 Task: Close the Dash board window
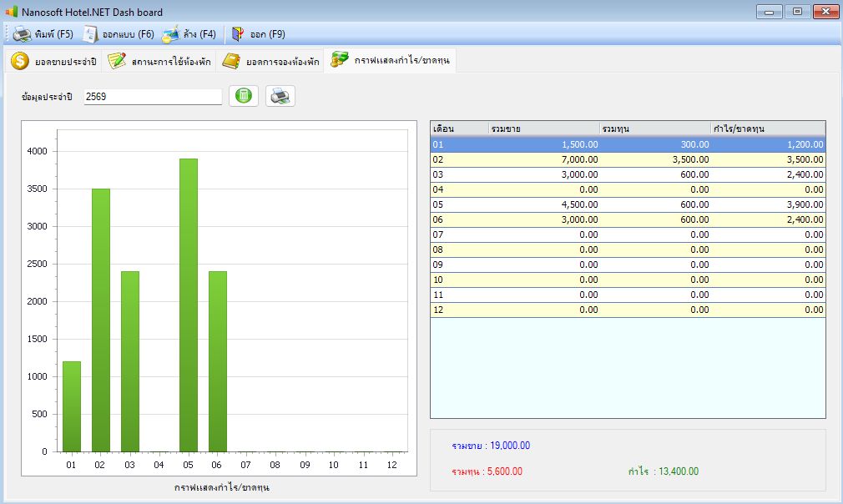[825, 12]
